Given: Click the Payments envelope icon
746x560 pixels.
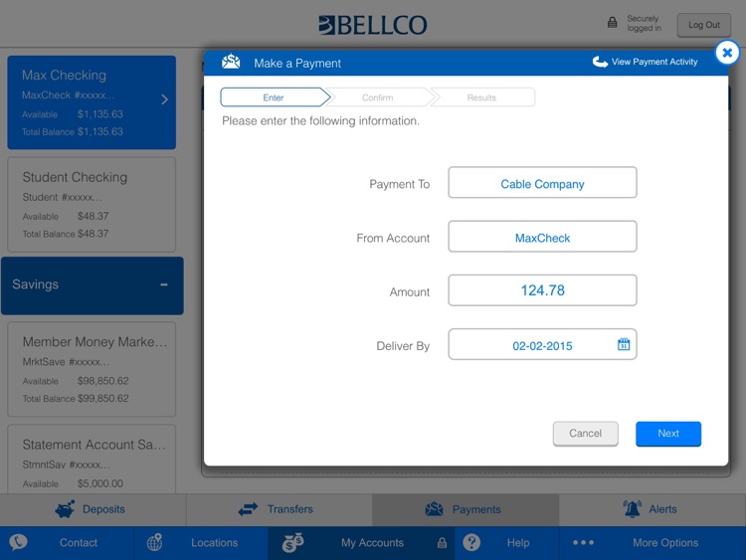Looking at the screenshot, I should click(434, 509).
